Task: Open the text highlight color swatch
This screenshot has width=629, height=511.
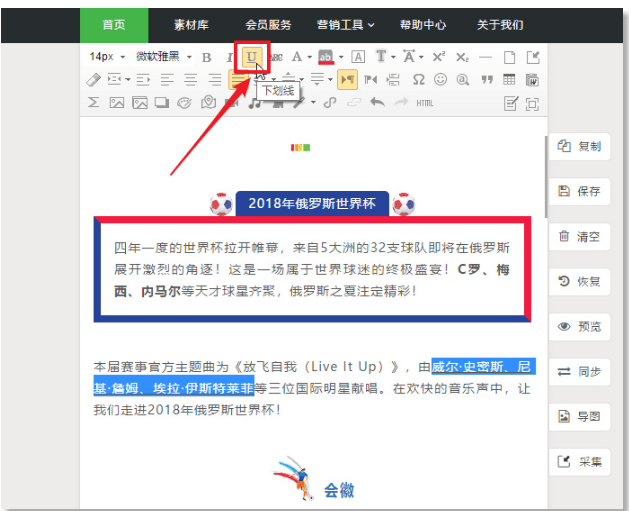Action: point(326,57)
